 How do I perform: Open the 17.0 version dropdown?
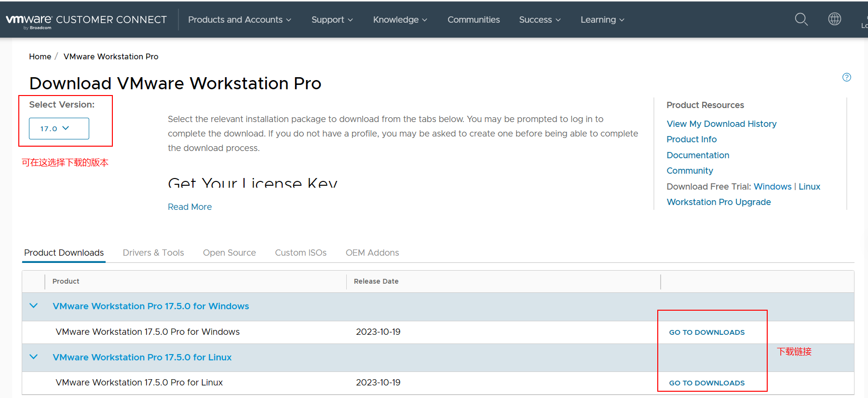59,128
